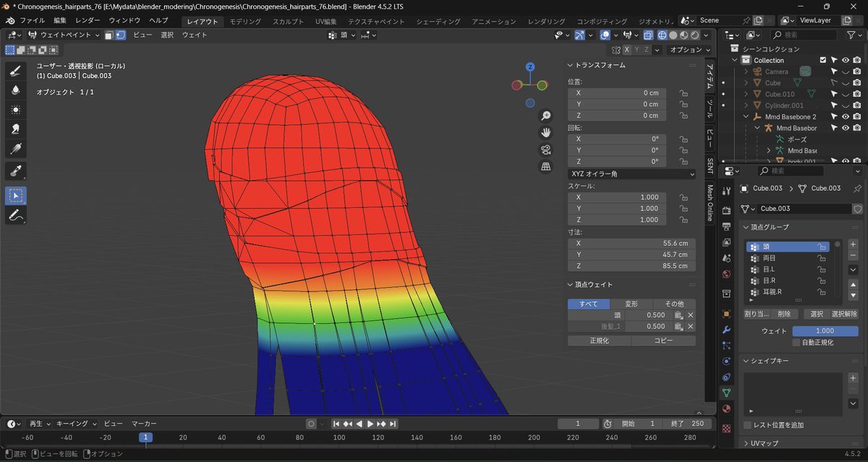Open the XYZ オイラー角 rotation mode dropdown
This screenshot has height=462, width=868.
632,174
